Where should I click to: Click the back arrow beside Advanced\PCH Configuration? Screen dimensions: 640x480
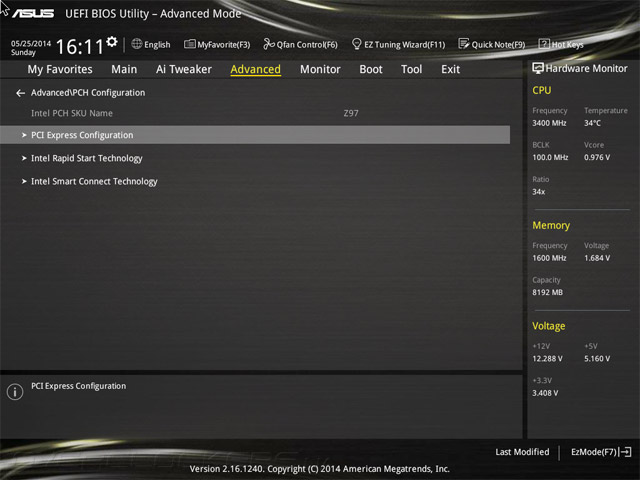20,93
